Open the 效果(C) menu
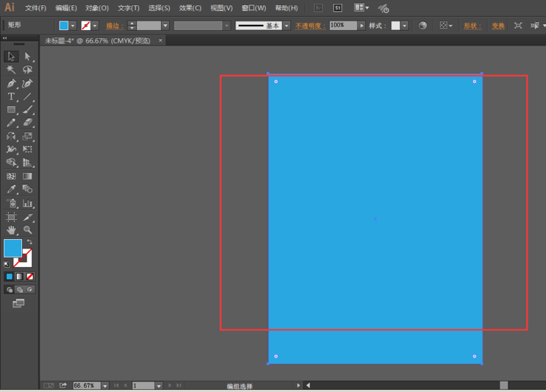The image size is (546, 392). (190, 7)
